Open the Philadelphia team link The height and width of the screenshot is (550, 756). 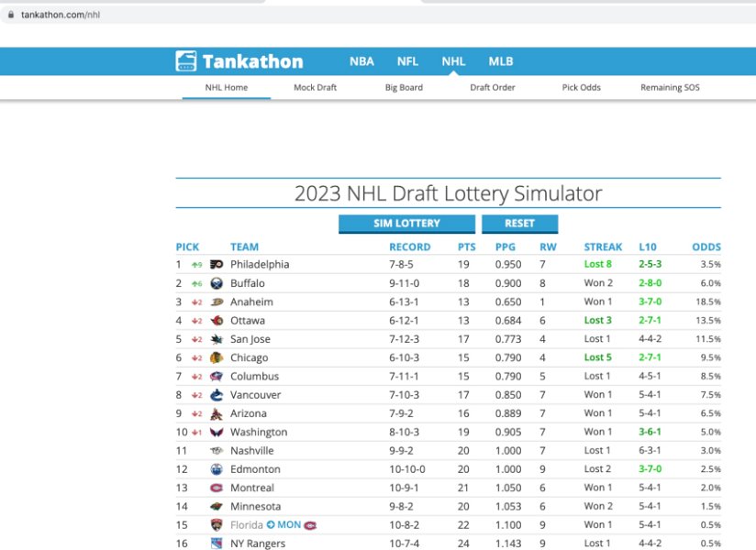click(x=260, y=264)
